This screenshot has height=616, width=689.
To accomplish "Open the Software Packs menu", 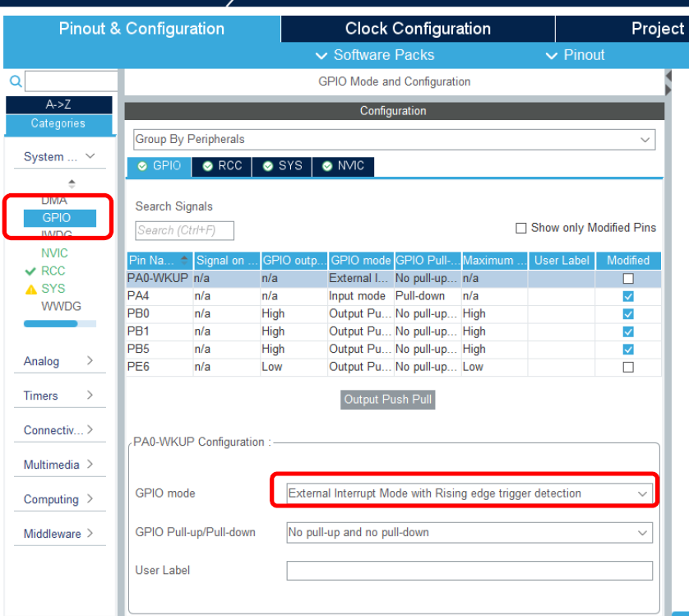I will pyautogui.click(x=375, y=55).
